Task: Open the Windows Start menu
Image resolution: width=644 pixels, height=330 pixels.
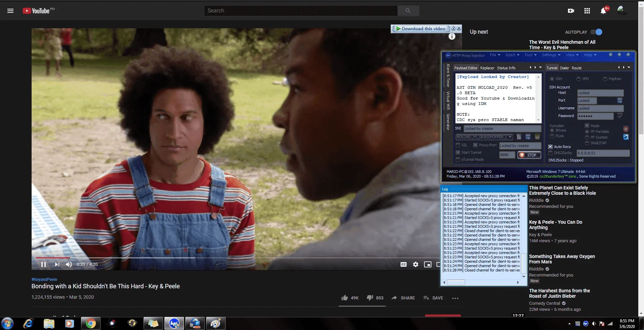Action: click(7, 324)
